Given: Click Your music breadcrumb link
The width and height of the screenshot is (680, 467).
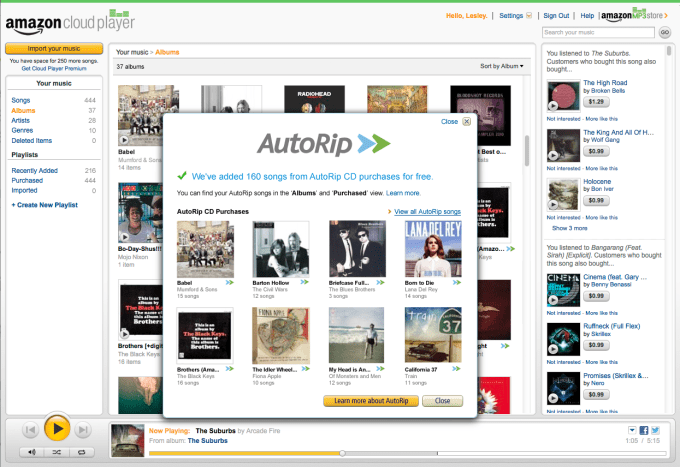Looking at the screenshot, I should click(132, 52).
